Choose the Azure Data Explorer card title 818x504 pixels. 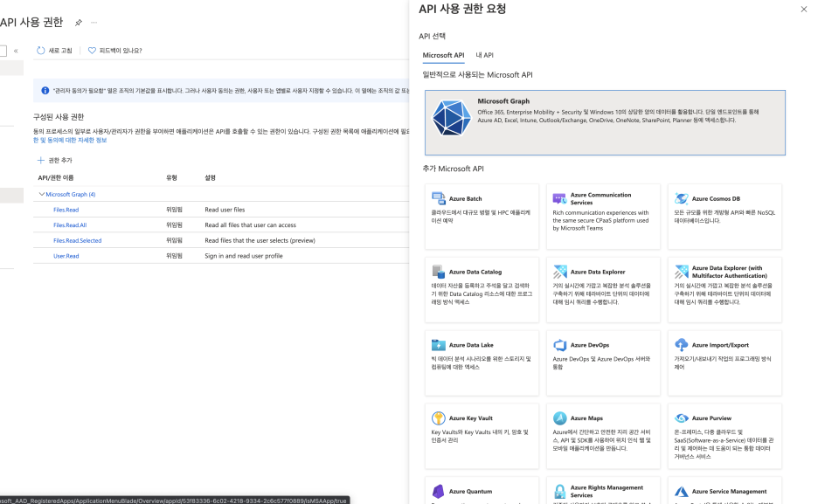597,272
